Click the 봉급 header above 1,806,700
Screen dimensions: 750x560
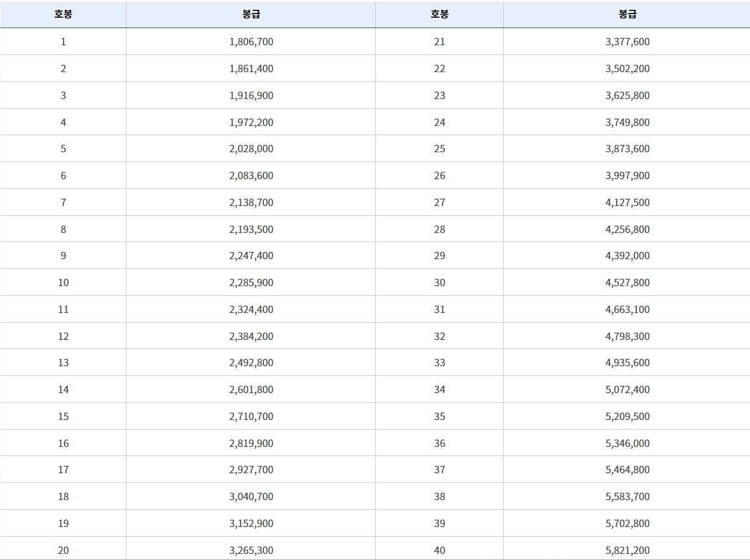251,15
